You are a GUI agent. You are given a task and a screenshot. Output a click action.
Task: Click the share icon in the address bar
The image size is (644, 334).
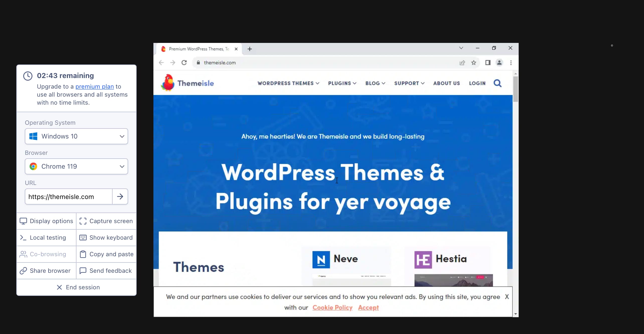pos(462,63)
